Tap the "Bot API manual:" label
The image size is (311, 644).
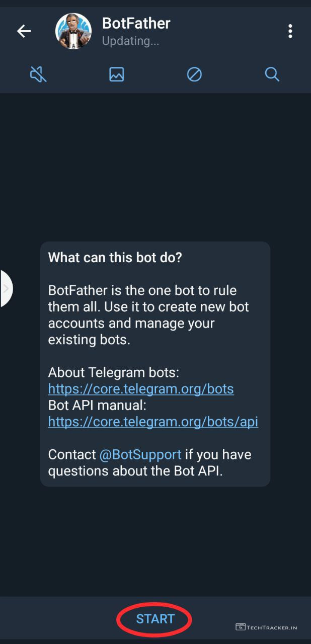click(x=97, y=405)
